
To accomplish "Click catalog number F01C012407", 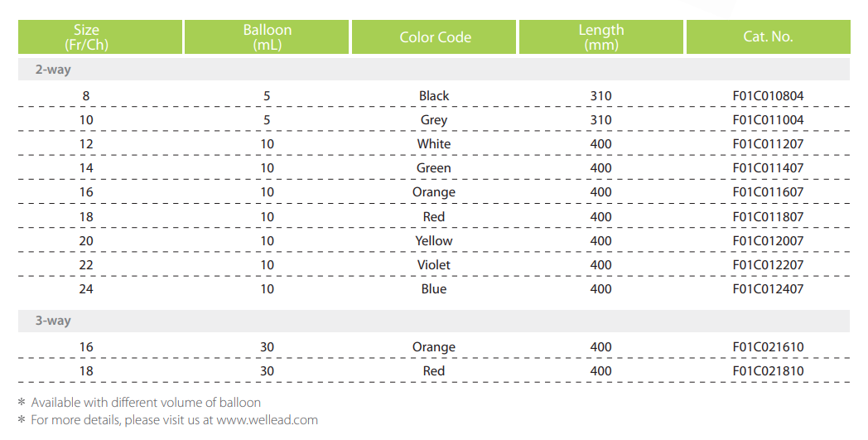I will point(768,289).
